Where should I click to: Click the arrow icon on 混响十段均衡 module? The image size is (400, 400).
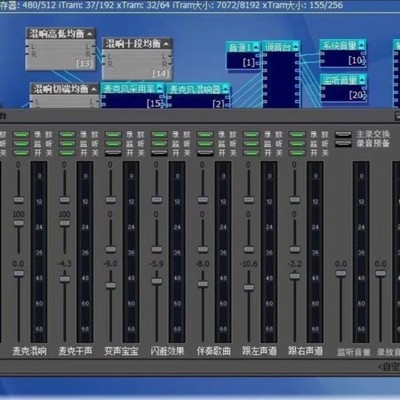(166, 44)
